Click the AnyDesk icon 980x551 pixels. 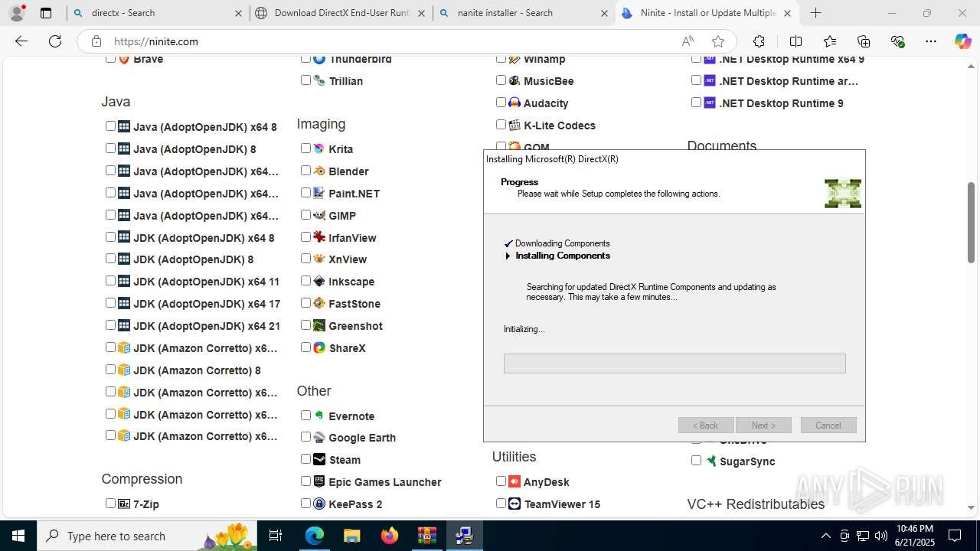click(514, 481)
